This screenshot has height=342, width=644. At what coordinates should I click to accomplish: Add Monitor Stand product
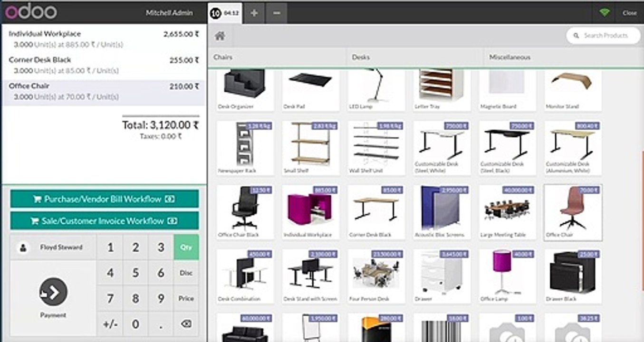pos(573,90)
